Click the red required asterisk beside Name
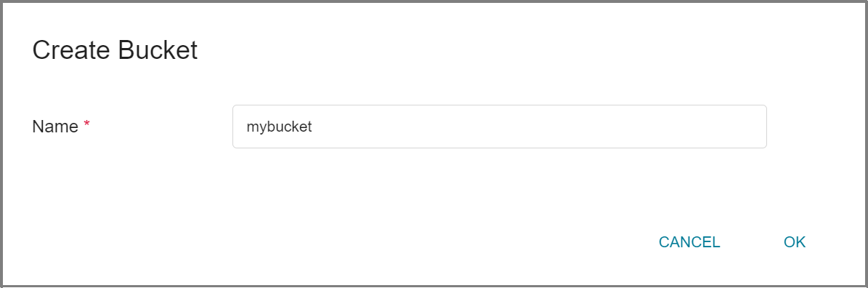Viewport: 868px width, 288px height. click(x=86, y=124)
